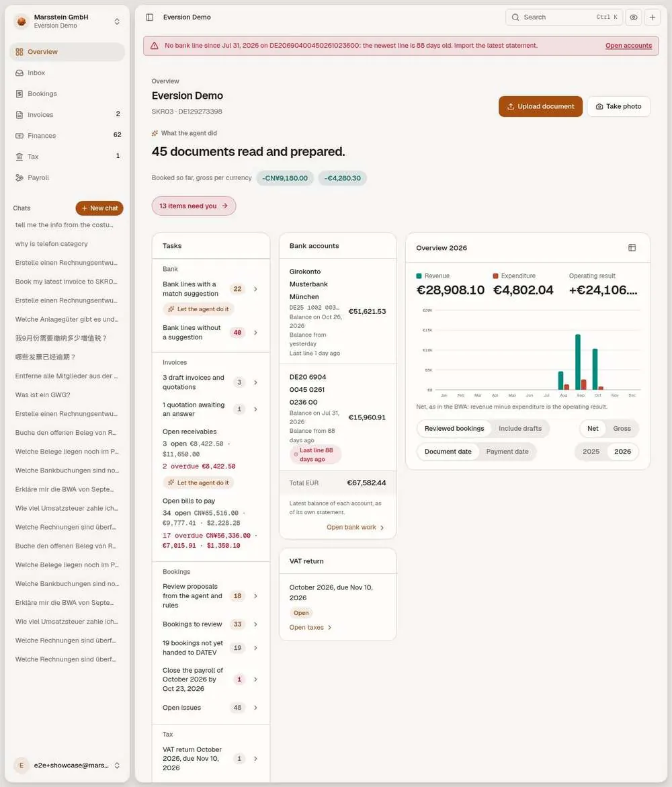This screenshot has height=787, width=672.
Task: Click the eye visibility icon in header
Action: tap(634, 17)
